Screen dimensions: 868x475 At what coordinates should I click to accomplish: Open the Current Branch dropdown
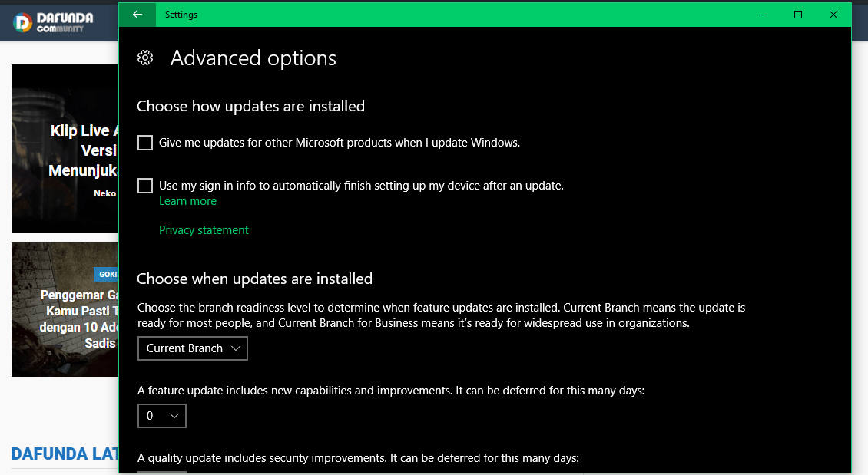[x=193, y=348]
